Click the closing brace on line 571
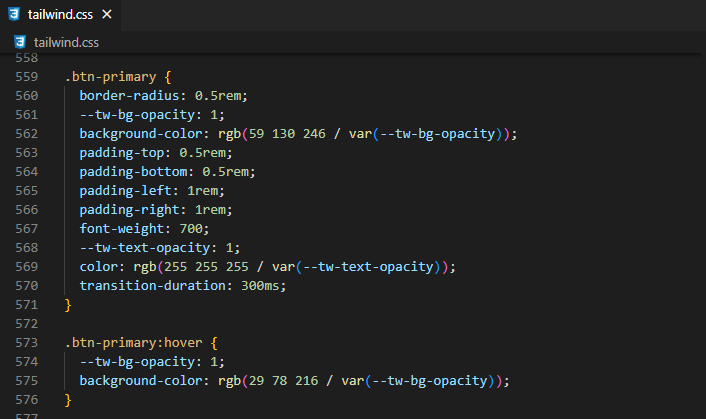Image resolution: width=706 pixels, height=419 pixels. tap(68, 305)
